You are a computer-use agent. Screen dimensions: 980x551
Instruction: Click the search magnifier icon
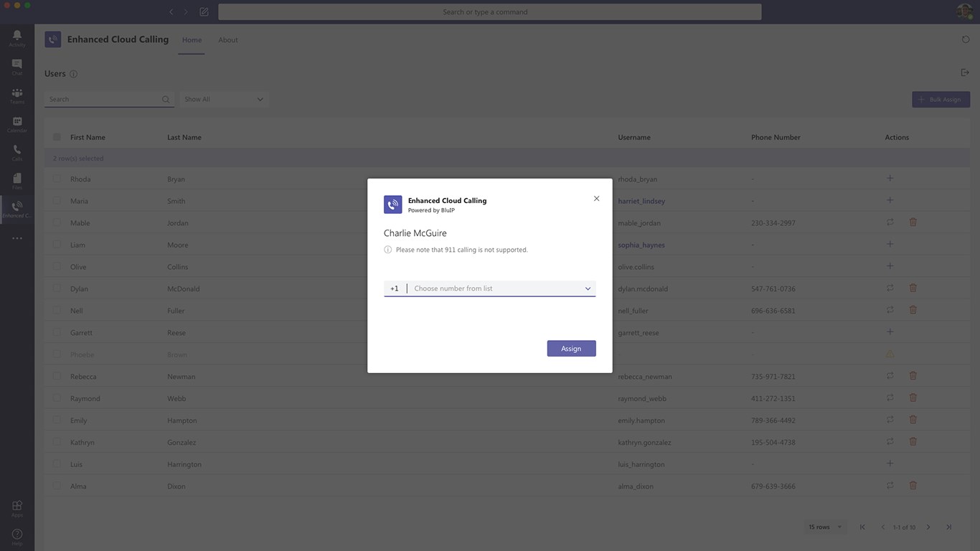point(166,100)
